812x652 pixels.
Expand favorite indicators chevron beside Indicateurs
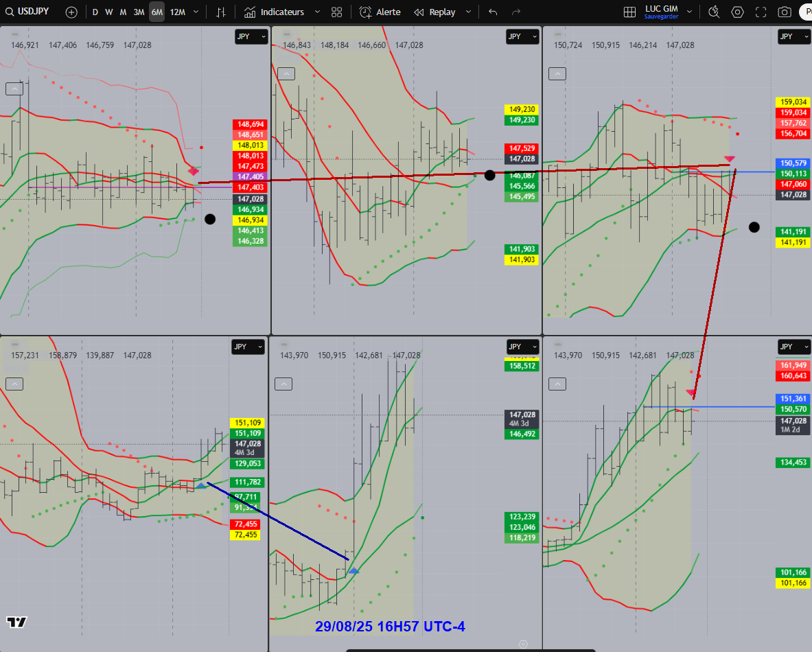317,12
